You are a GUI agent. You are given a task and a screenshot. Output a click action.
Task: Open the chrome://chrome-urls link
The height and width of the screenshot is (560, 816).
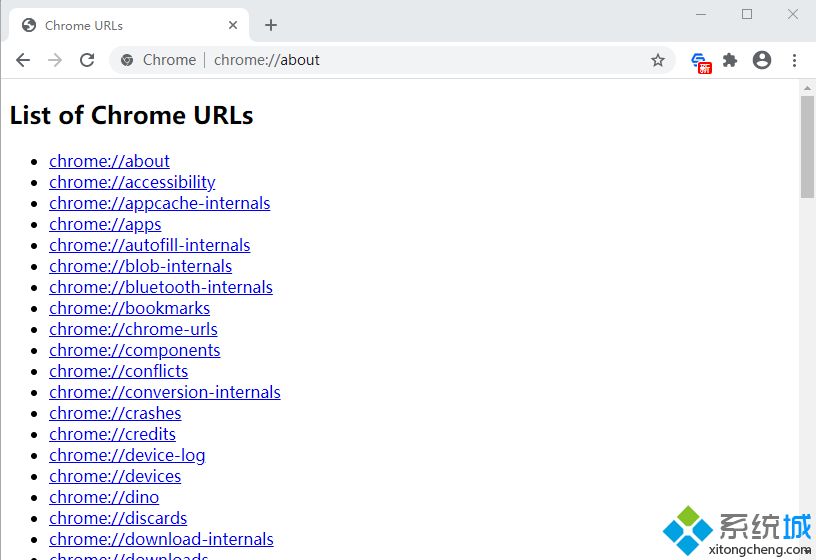point(133,329)
